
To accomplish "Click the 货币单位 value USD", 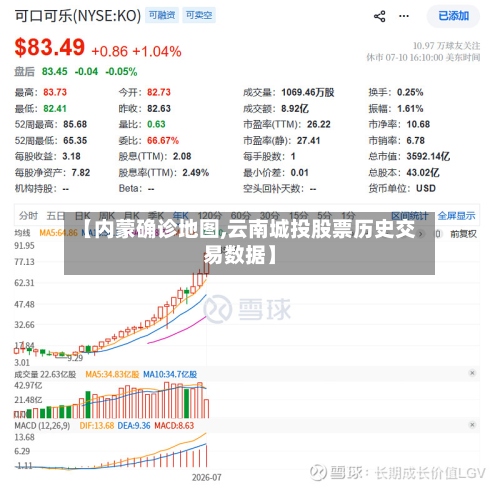I will coord(426,189).
